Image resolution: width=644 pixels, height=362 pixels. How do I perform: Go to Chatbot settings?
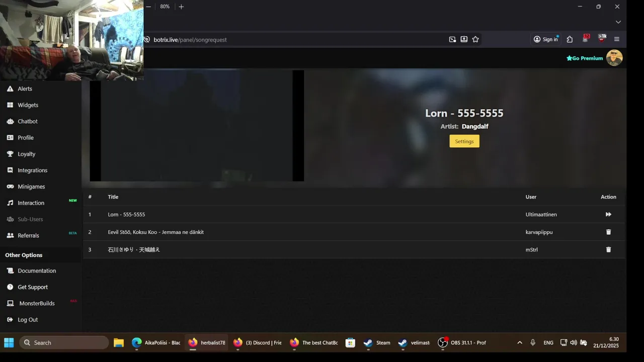coord(28,121)
